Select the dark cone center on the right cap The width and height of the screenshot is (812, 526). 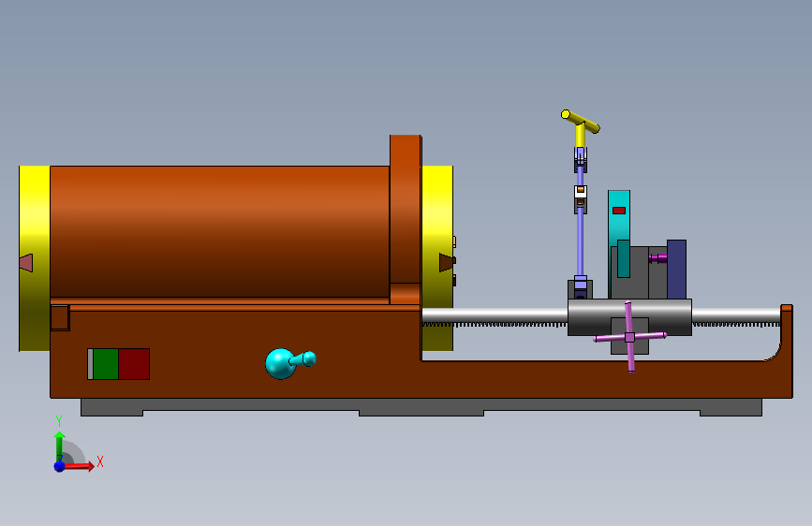coord(447,262)
